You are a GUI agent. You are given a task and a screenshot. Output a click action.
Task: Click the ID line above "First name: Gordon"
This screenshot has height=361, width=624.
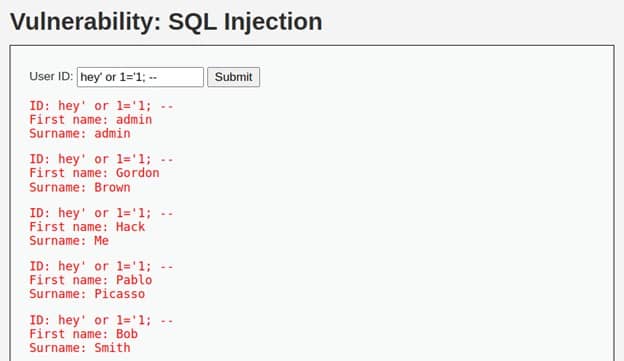tap(101, 159)
